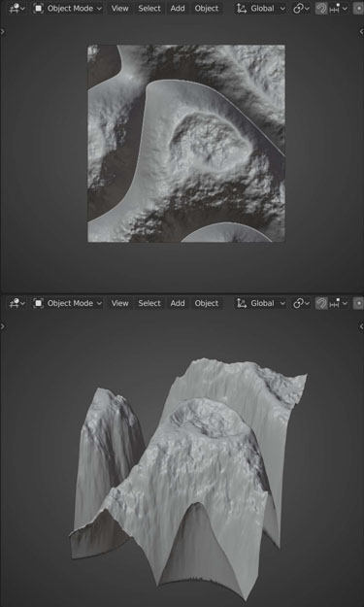Screen dimensions: 364x607
Task: Open View menu in bottom viewport header
Action: [x=120, y=303]
